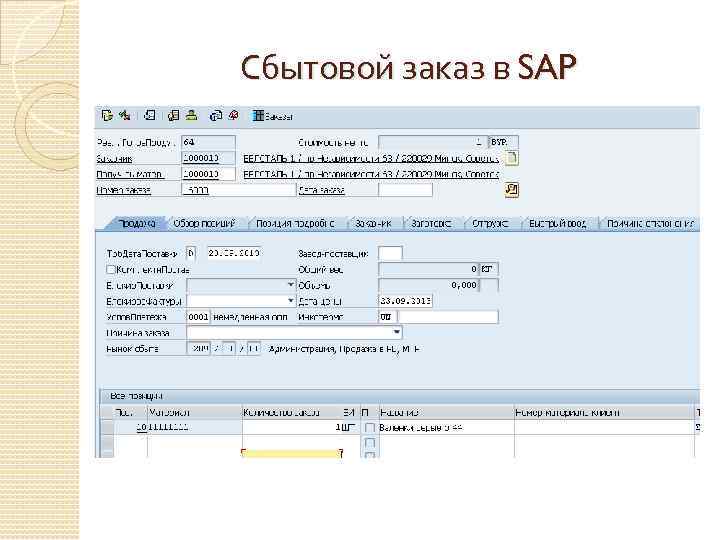Click the Инкотермс code field
720x540 pixels.
tap(387, 317)
